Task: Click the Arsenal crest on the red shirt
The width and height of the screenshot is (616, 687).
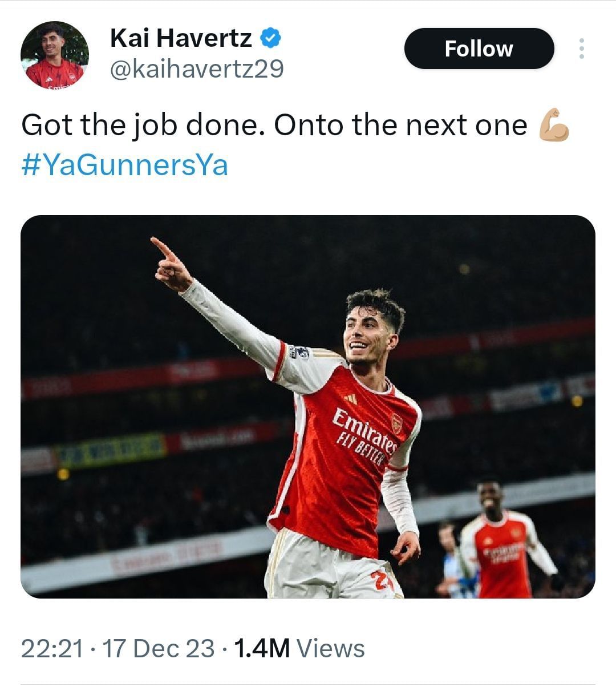Action: (397, 423)
